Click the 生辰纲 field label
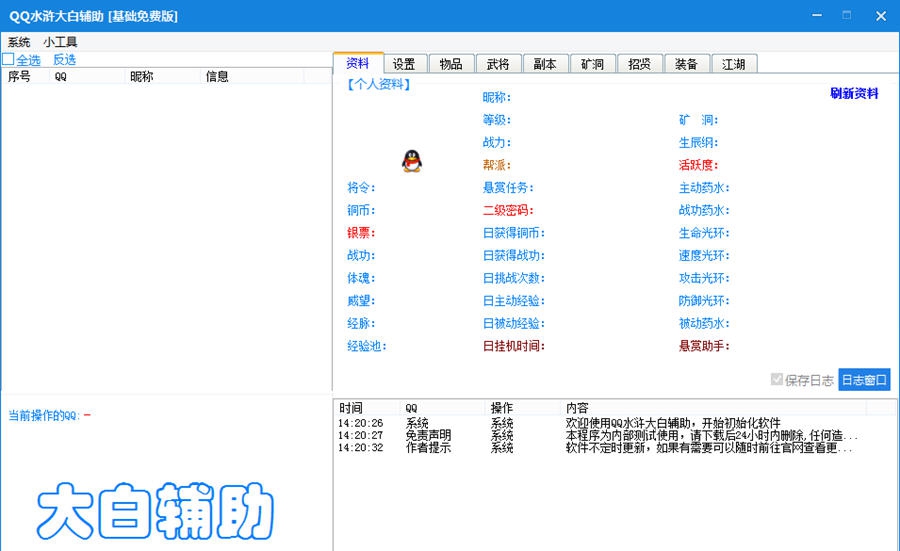This screenshot has height=551, width=900. coord(699,142)
